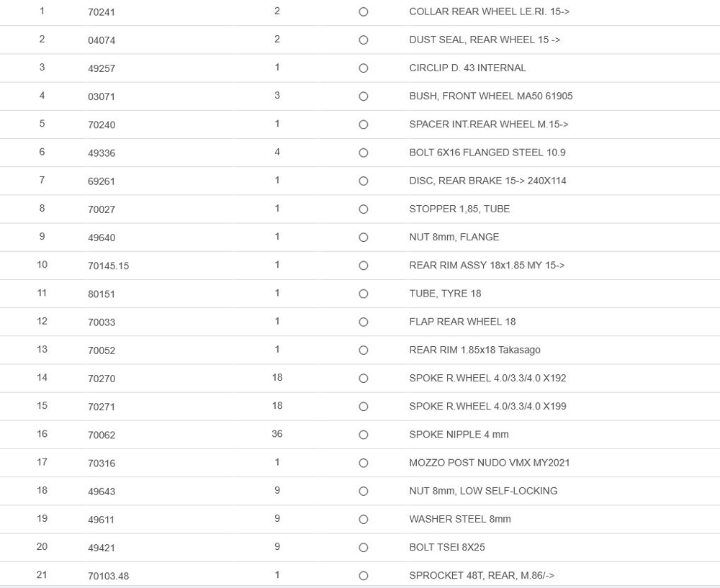Click the NUT 8mm, FLANGE description

[x=454, y=237]
